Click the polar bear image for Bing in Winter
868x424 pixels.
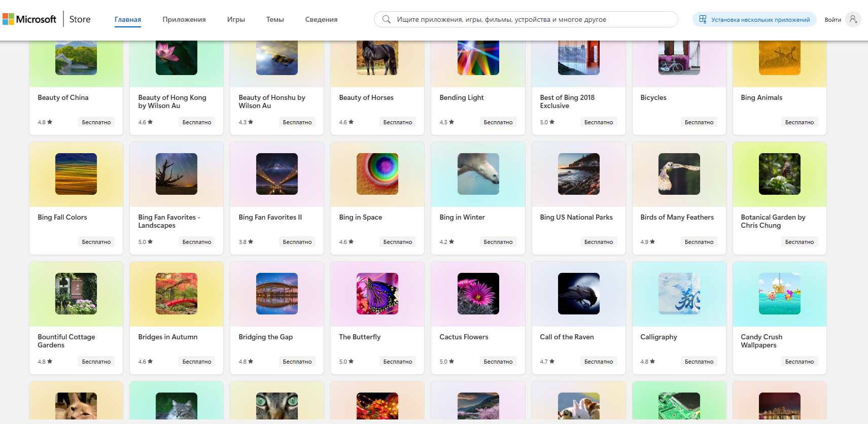tap(478, 174)
